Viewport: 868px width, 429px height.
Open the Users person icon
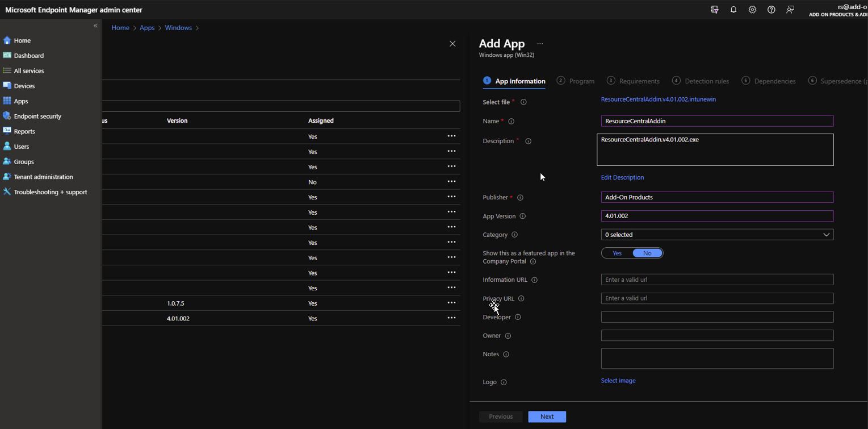(x=7, y=147)
